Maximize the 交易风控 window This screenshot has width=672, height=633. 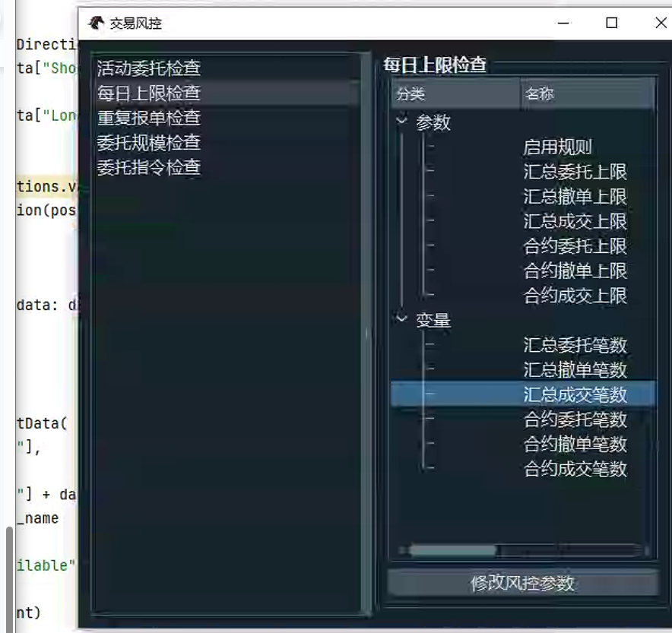click(x=611, y=24)
